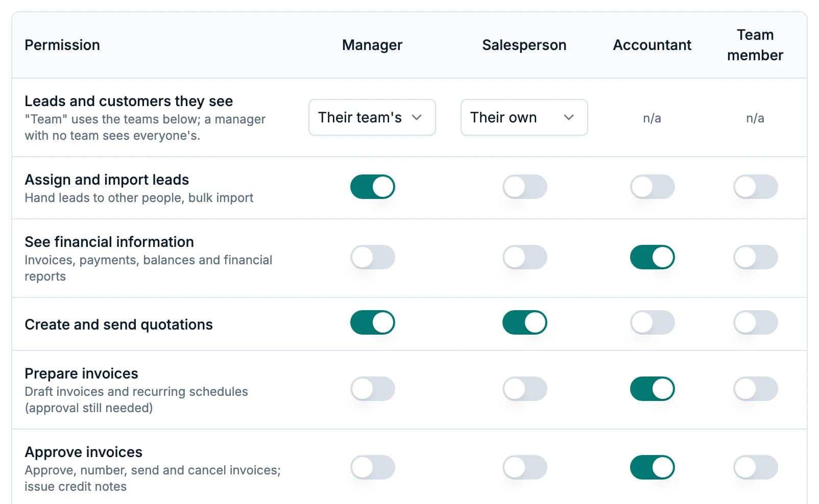The height and width of the screenshot is (504, 819).
Task: Click the Salesperson column header
Action: pos(524,45)
